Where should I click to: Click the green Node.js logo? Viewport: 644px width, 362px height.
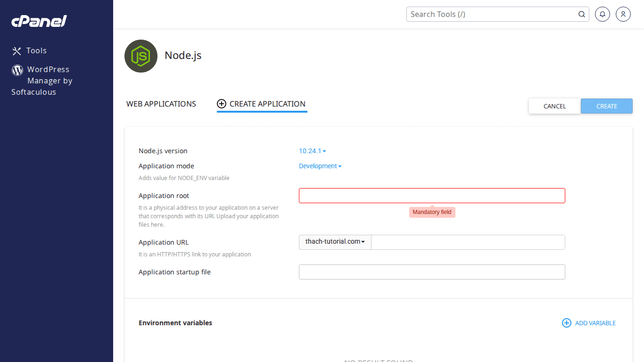(140, 56)
